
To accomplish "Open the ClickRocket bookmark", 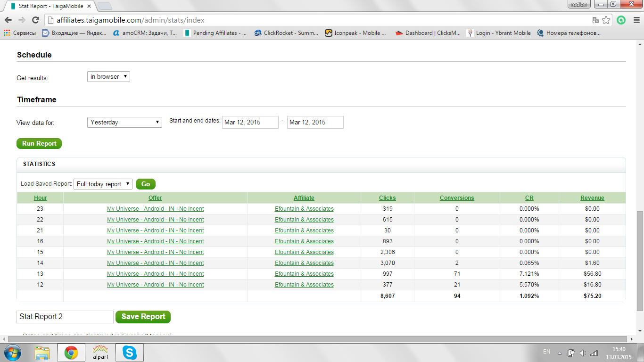I will click(286, 33).
